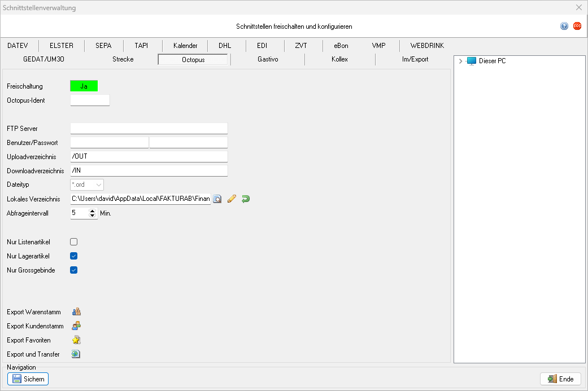
Task: Open the blue help question mark icon
Action: pos(564,26)
